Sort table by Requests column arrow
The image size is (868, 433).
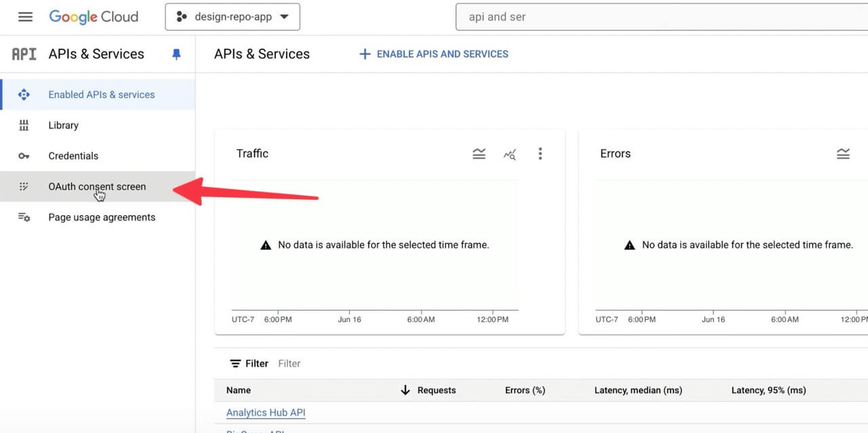pyautogui.click(x=406, y=390)
